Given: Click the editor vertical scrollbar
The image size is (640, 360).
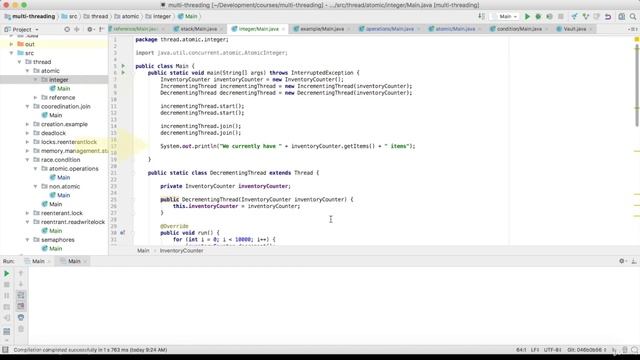Looking at the screenshot, I should click(x=637, y=86).
